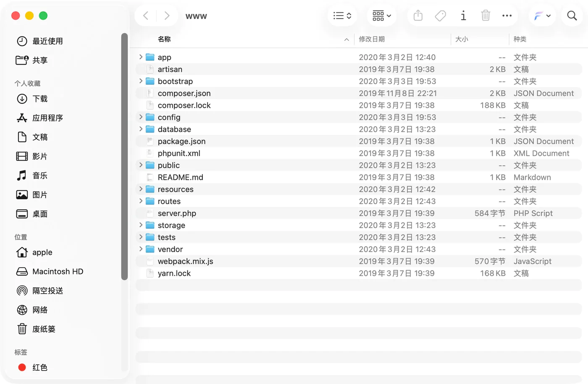Open Get Info with the i icon
The width and height of the screenshot is (588, 384).
463,16
